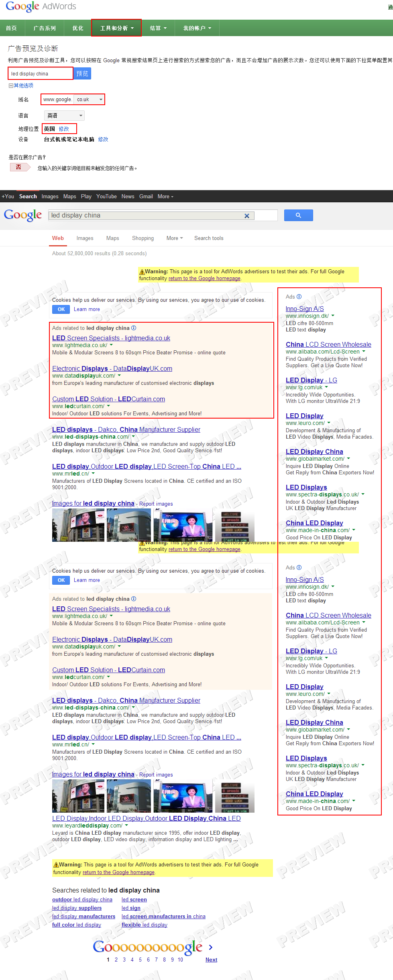Open related search 'led display suppliers'
393x980 pixels.
77,908
